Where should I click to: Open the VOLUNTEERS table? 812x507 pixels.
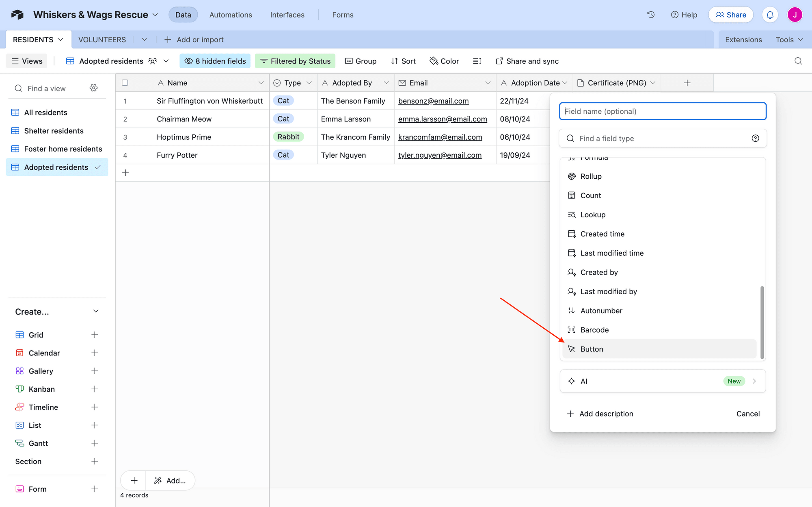point(102,39)
